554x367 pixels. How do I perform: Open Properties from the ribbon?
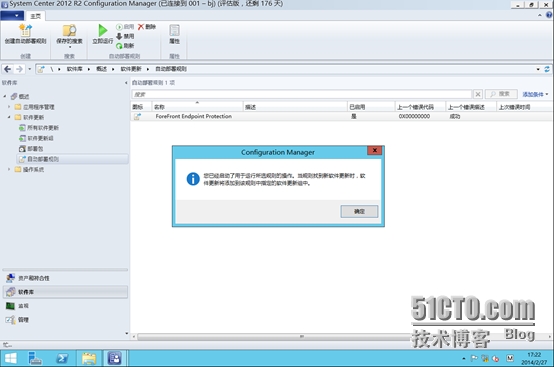point(174,34)
